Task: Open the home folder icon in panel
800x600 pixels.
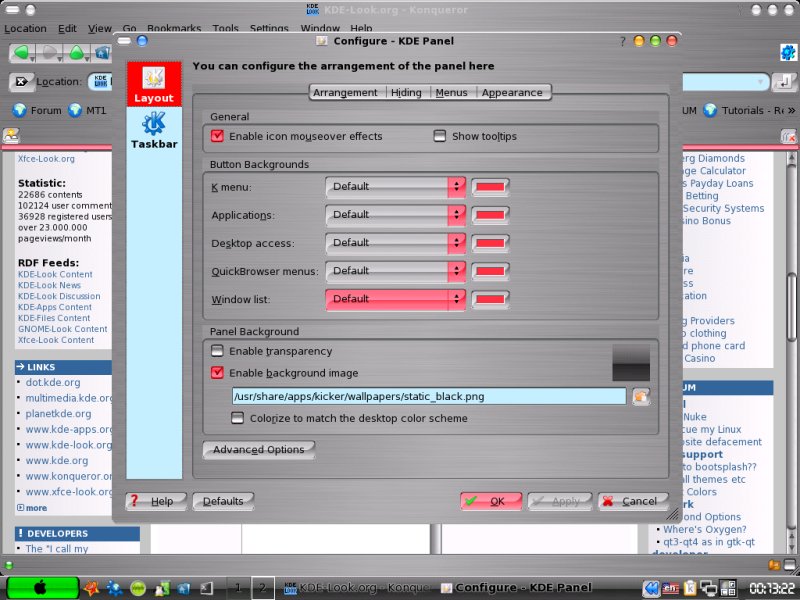Action: coord(184,588)
